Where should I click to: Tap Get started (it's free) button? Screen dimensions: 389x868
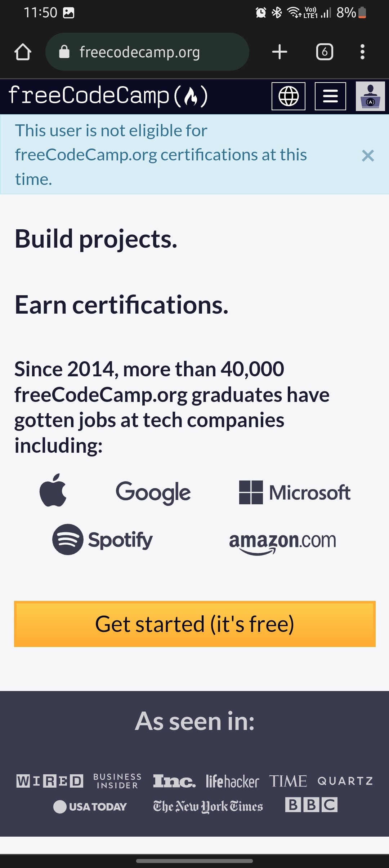(x=195, y=624)
